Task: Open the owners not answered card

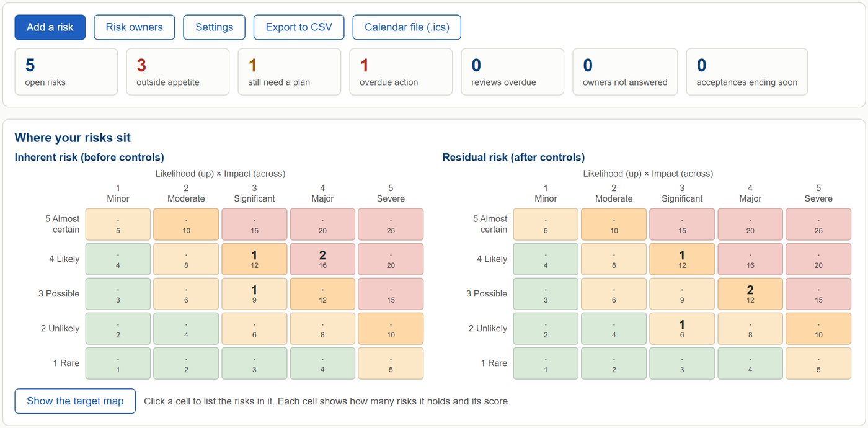Action: (x=625, y=72)
